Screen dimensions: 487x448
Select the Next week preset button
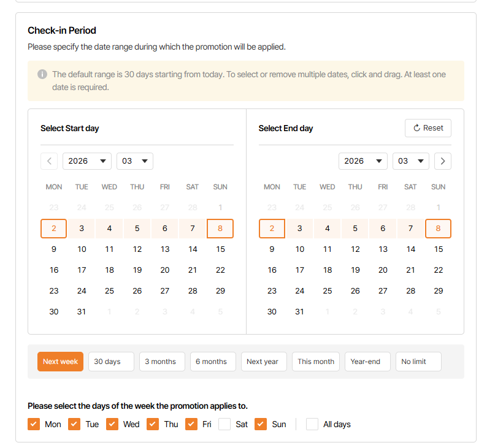pyautogui.click(x=60, y=362)
